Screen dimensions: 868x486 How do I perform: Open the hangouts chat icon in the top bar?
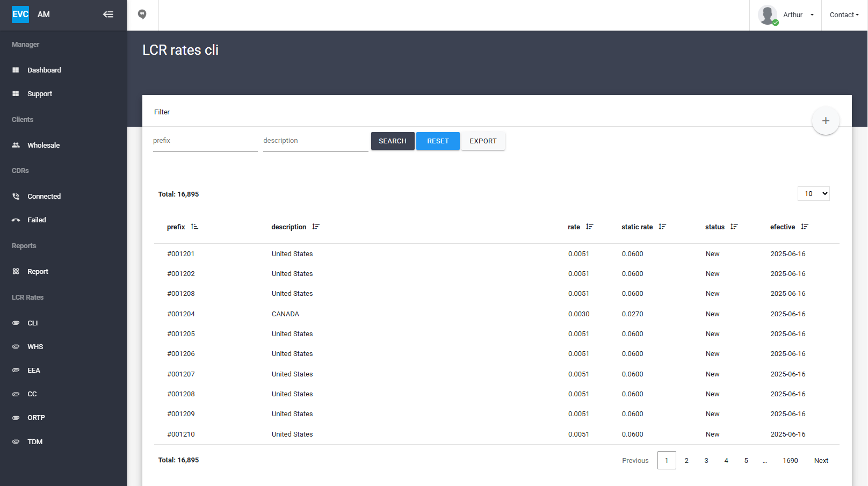click(x=142, y=14)
